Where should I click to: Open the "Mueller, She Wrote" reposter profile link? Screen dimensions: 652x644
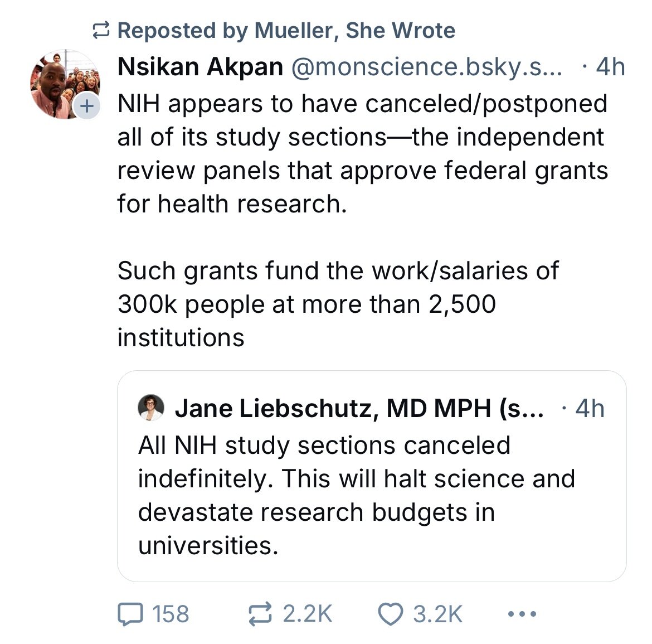pos(354,31)
